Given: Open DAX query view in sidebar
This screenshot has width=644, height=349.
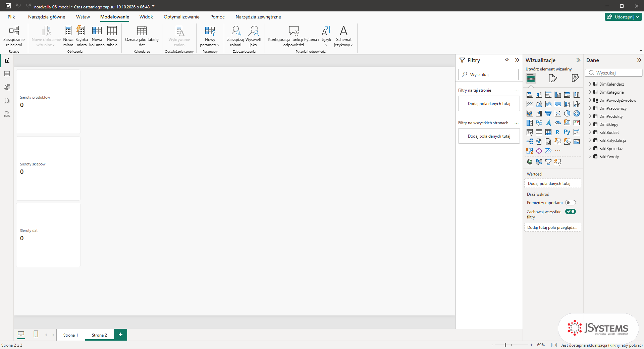Looking at the screenshot, I should (x=7, y=101).
